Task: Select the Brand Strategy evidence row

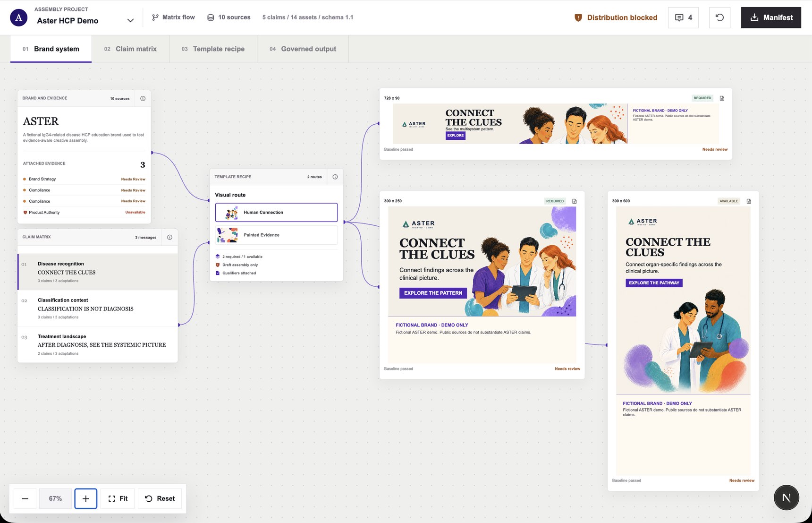Action: [84, 179]
